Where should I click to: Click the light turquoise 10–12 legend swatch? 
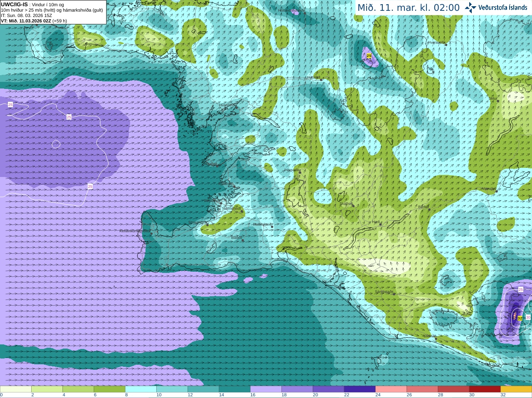click(172, 389)
